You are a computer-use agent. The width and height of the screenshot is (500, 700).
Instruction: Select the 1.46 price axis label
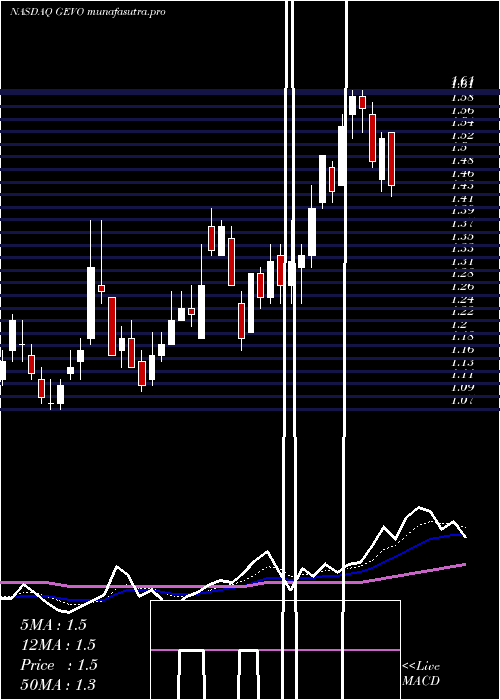click(463, 173)
